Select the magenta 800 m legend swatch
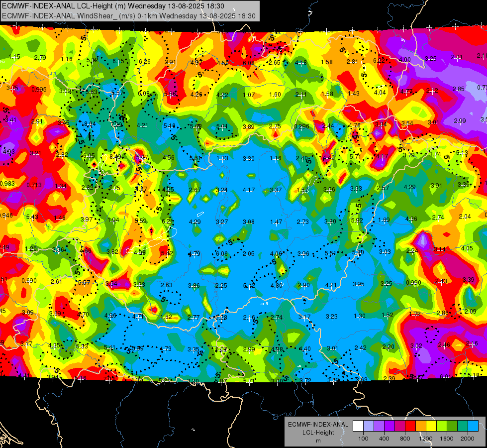This screenshot has width=487, height=448. pos(400,426)
